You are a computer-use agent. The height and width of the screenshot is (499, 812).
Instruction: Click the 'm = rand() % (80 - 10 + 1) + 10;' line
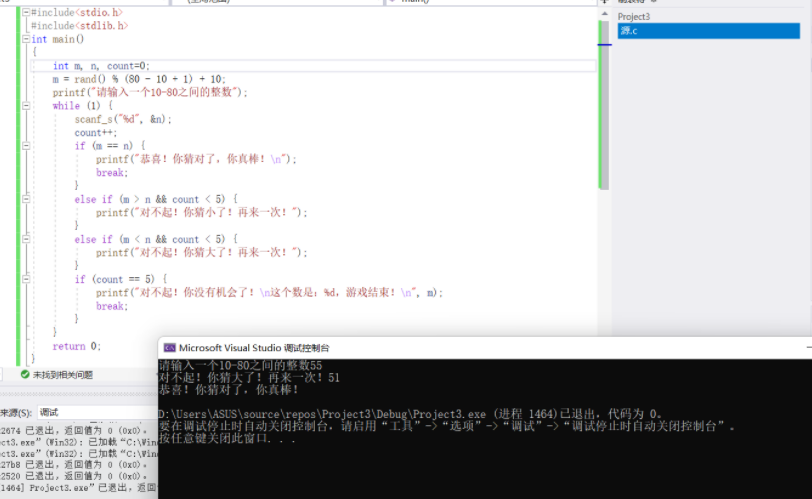coord(139,79)
